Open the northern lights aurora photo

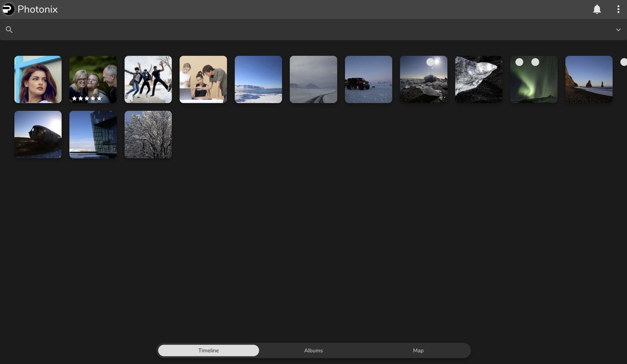(534, 82)
